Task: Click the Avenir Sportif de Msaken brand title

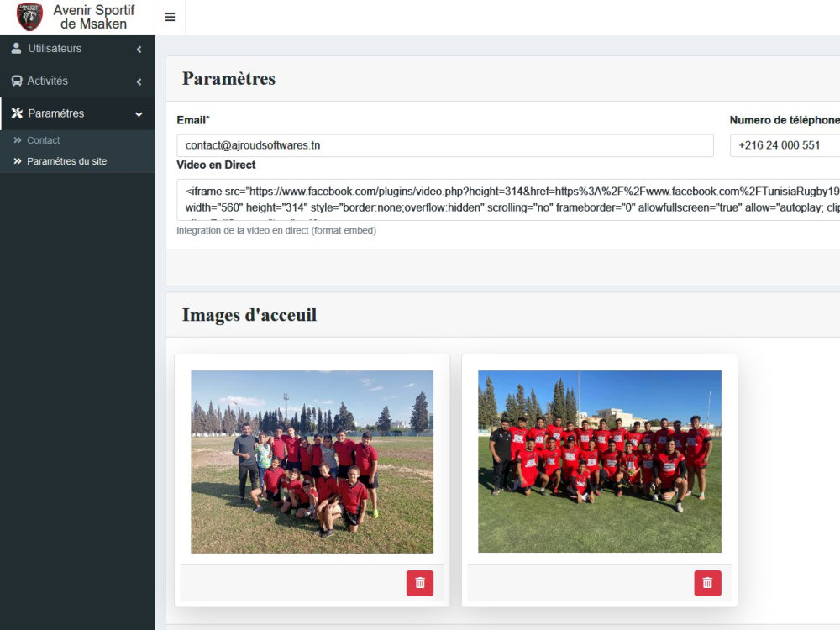Action: [94, 17]
